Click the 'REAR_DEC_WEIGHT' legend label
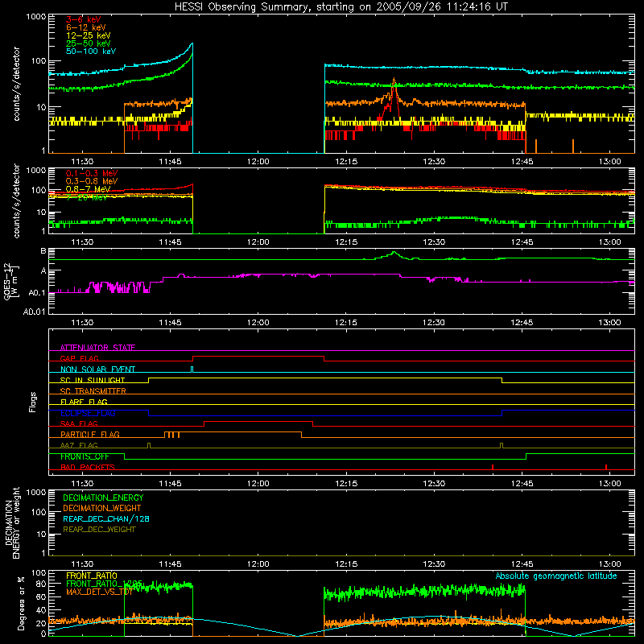Image resolution: width=644 pixels, height=644 pixels. click(99, 530)
